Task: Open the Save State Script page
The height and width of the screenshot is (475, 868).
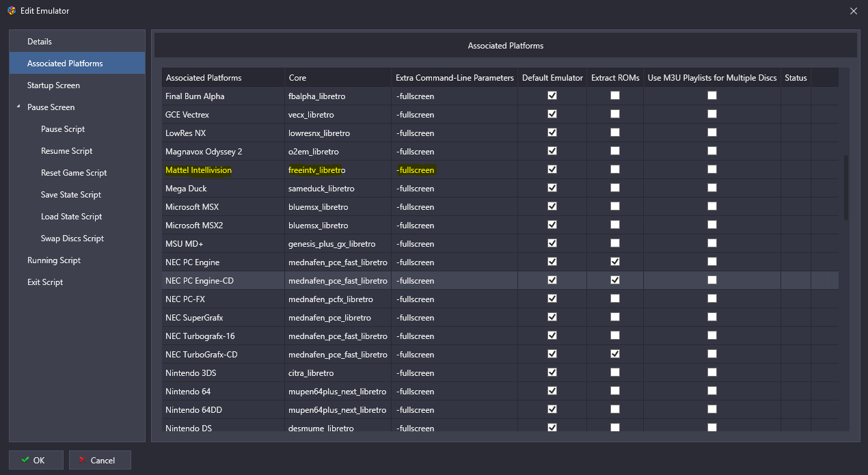Action: (x=71, y=195)
